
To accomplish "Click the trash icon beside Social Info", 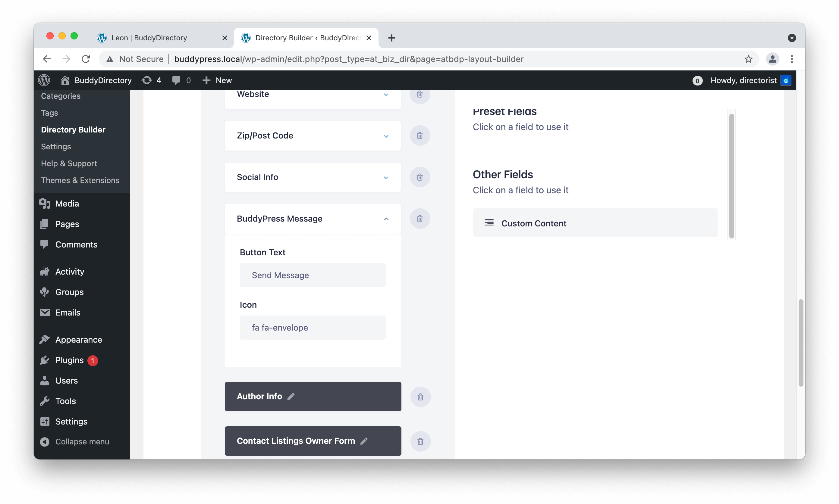I will pos(420,177).
